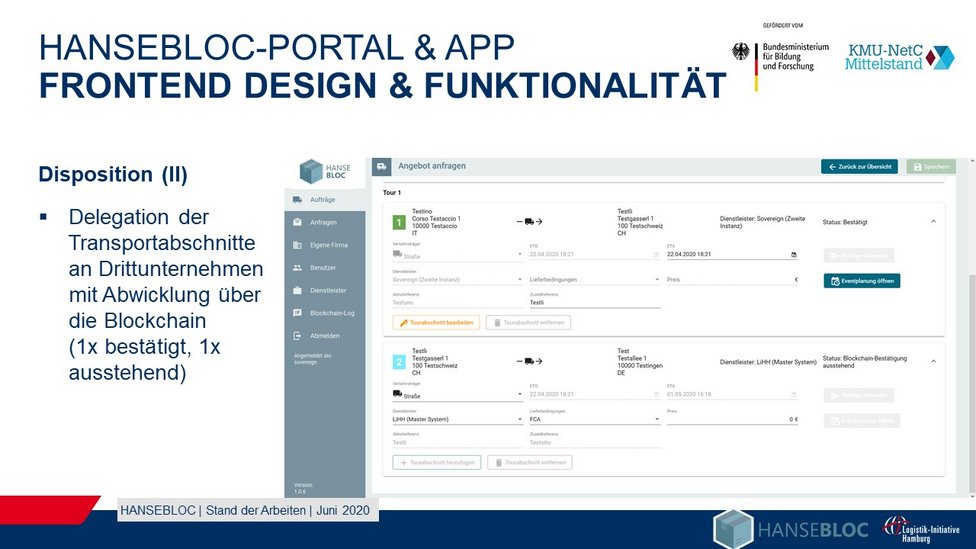This screenshot has height=549, width=976.
Task: Open ETA calendar picker for 01.05.2020 16:18
Action: click(794, 395)
